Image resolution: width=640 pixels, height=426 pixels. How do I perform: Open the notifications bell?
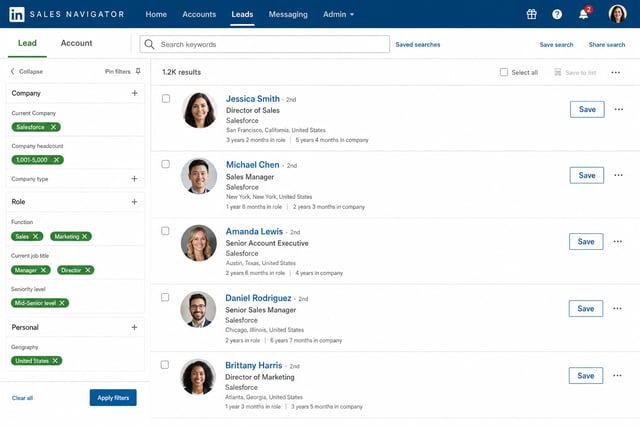(x=584, y=14)
